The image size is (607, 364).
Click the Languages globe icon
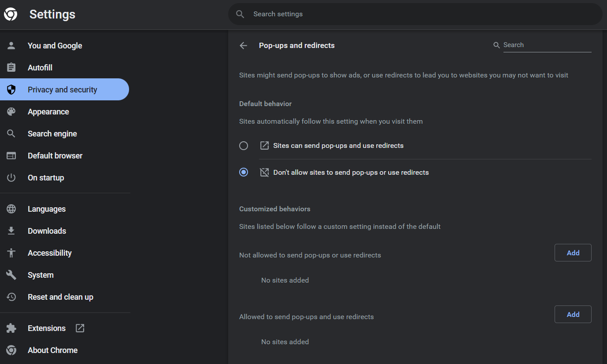pos(11,209)
